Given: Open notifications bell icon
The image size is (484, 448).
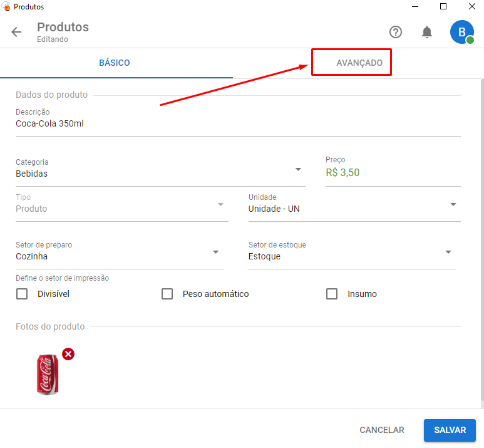Looking at the screenshot, I should (427, 33).
